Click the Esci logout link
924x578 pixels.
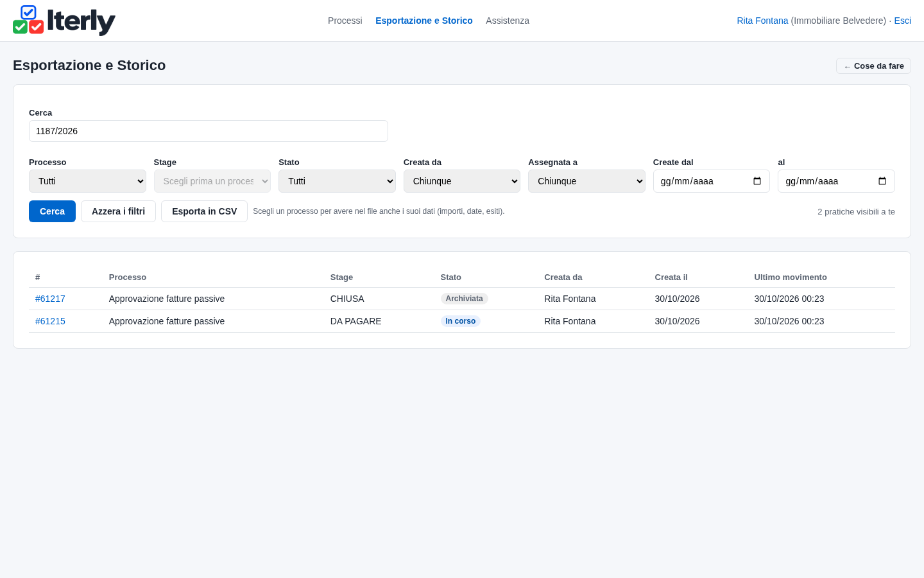pyautogui.click(x=902, y=21)
